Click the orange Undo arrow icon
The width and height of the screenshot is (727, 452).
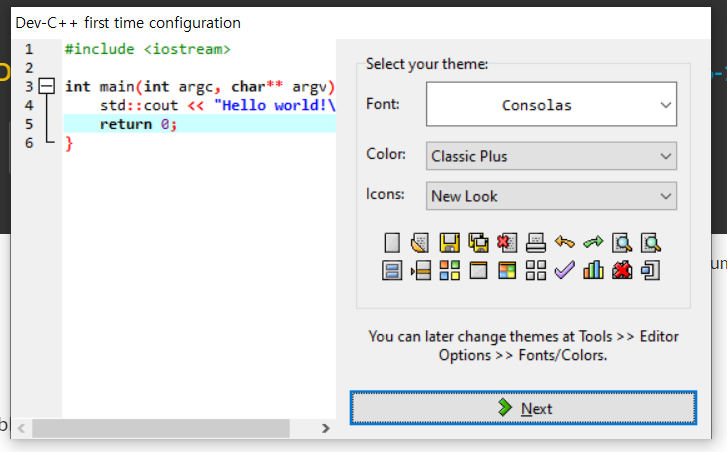pyautogui.click(x=564, y=242)
